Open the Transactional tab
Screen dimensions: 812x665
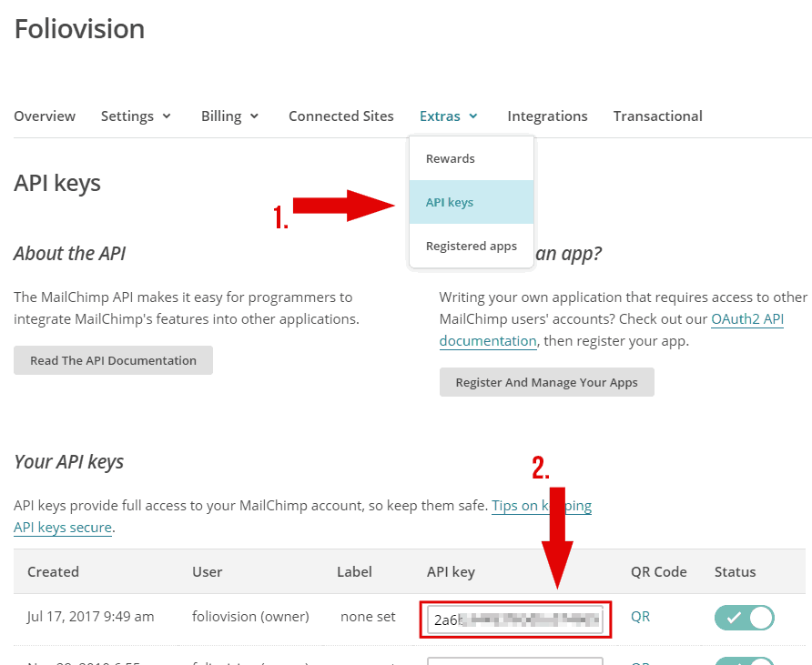(657, 116)
